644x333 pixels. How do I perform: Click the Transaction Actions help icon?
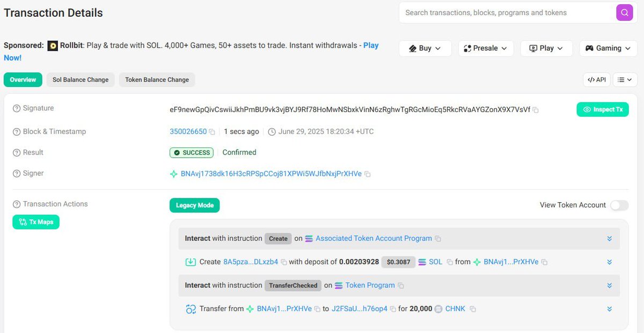17,204
